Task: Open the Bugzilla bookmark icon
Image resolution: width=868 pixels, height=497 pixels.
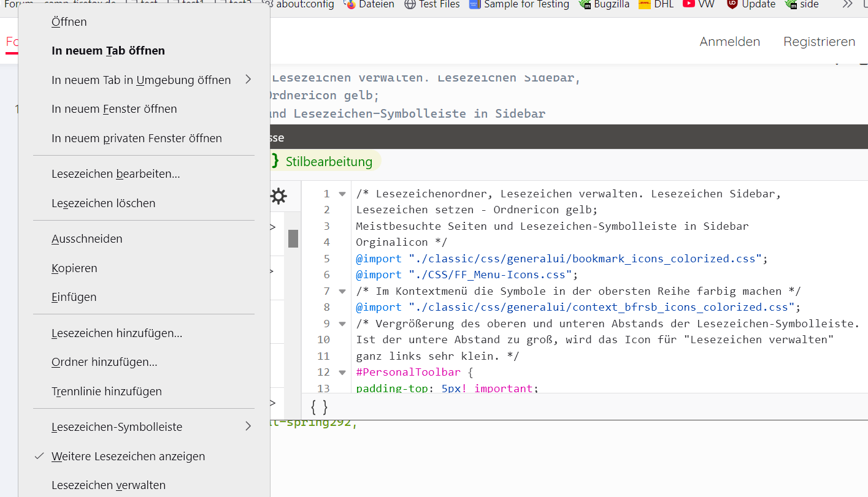Action: tap(585, 4)
